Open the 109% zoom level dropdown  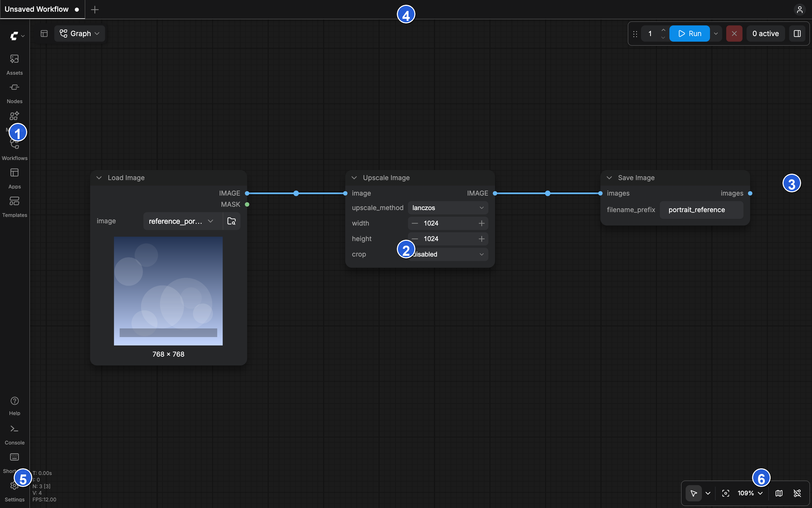point(750,493)
